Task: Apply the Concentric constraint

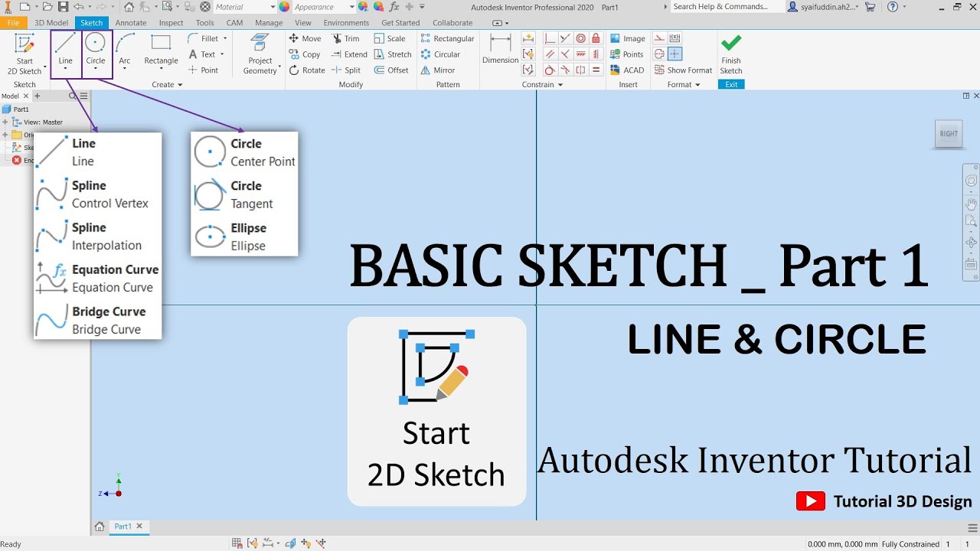Action: coord(580,38)
